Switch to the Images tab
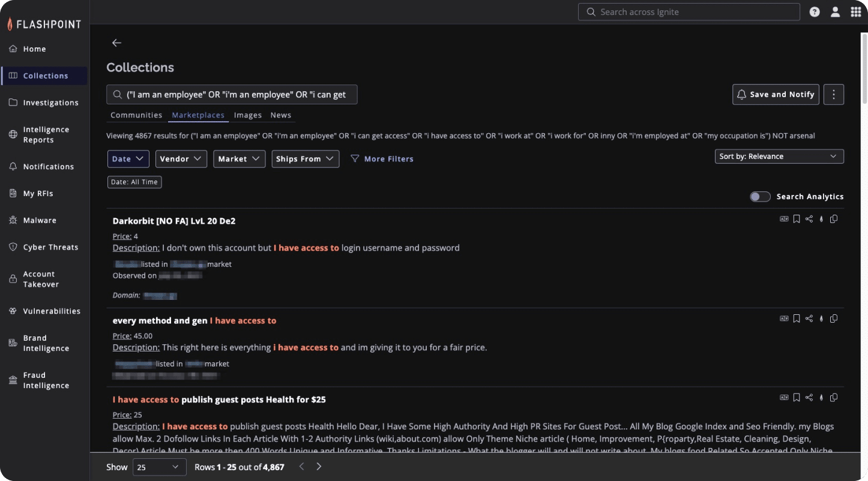The image size is (868, 481). (248, 115)
